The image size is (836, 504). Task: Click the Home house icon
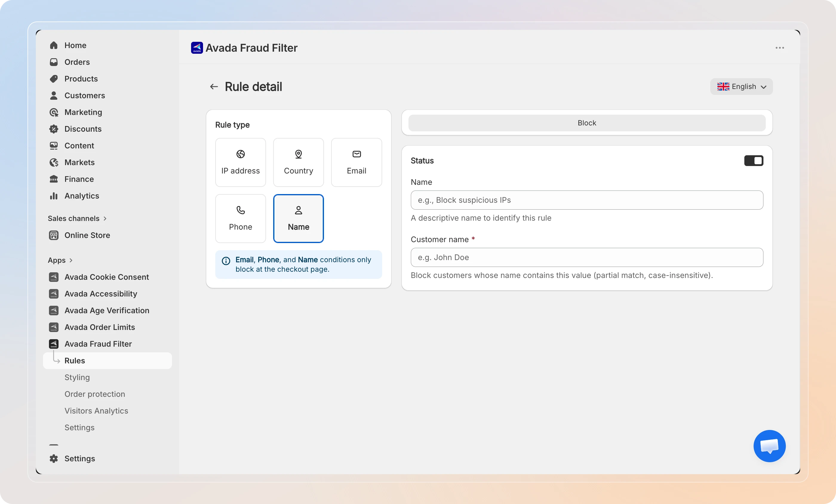pyautogui.click(x=54, y=45)
